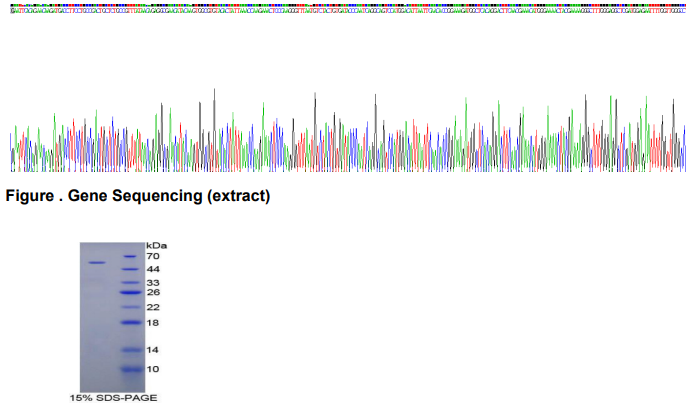689x409 pixels.
Task: Select the 22 kDa marker label
Action: [x=153, y=308]
